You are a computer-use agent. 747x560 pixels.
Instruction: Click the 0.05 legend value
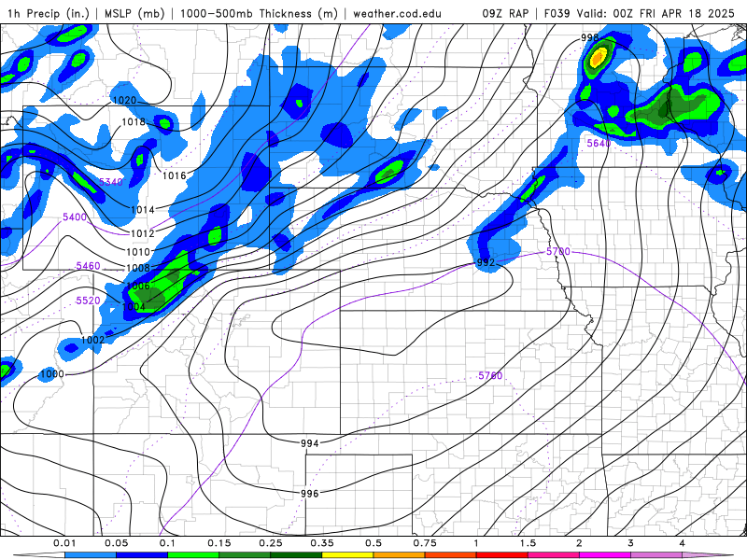[x=116, y=543]
